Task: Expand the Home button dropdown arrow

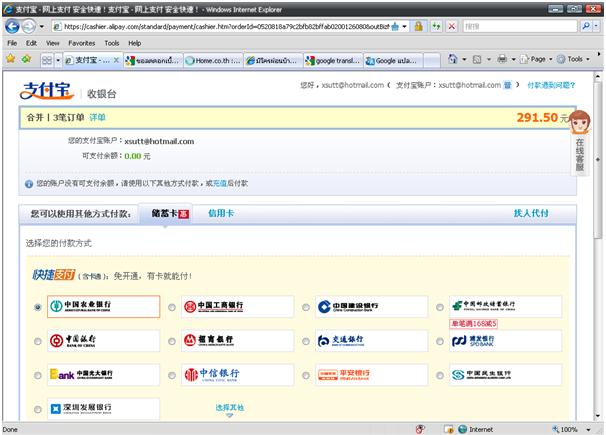Action: pos(464,59)
